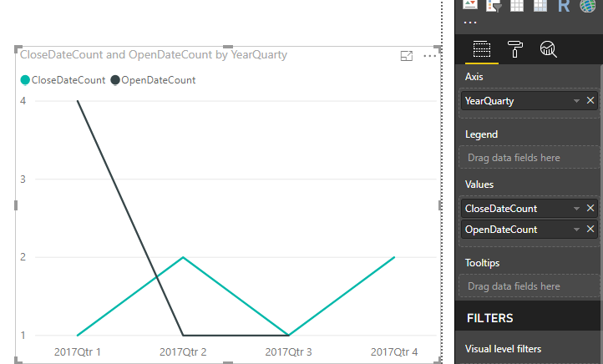Remove YearQuarty from Axis
The height and width of the screenshot is (364, 603).
click(590, 101)
